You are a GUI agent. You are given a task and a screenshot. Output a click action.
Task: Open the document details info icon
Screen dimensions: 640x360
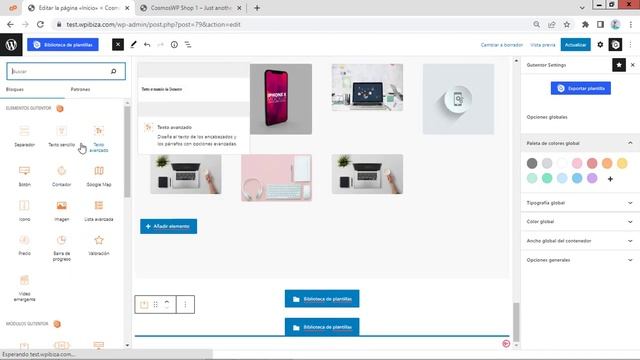point(174,44)
